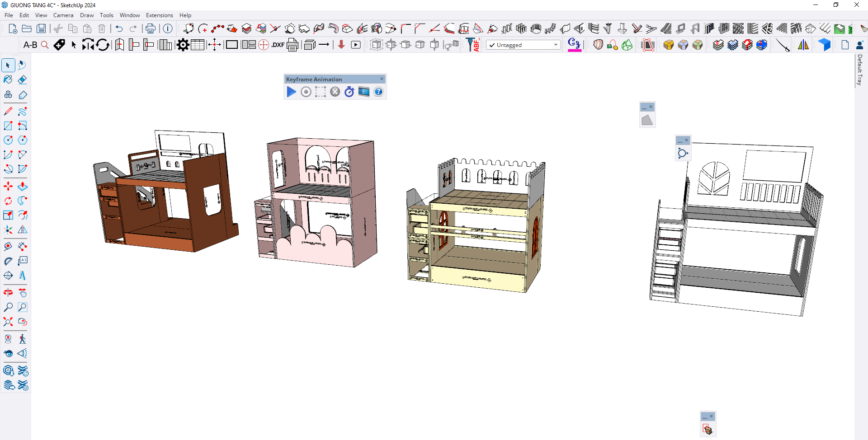
Task: Click the Zoom Extents tool
Action: click(8, 322)
